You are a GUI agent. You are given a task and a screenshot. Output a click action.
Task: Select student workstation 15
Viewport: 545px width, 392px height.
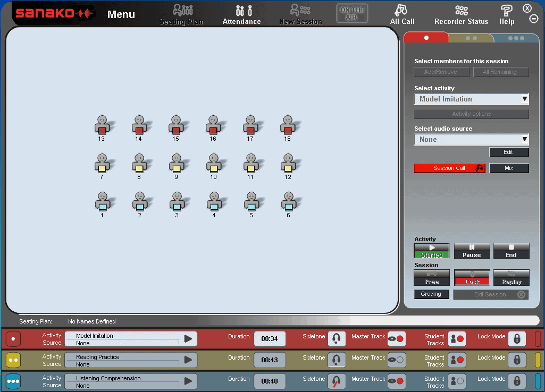176,126
